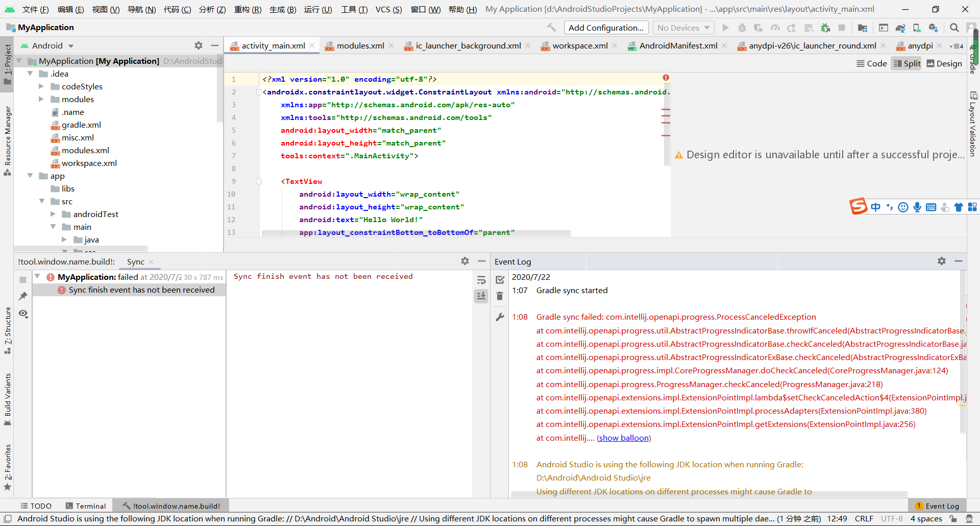The height and width of the screenshot is (526, 980).
Task: Click the Add Configuration button
Action: (606, 27)
